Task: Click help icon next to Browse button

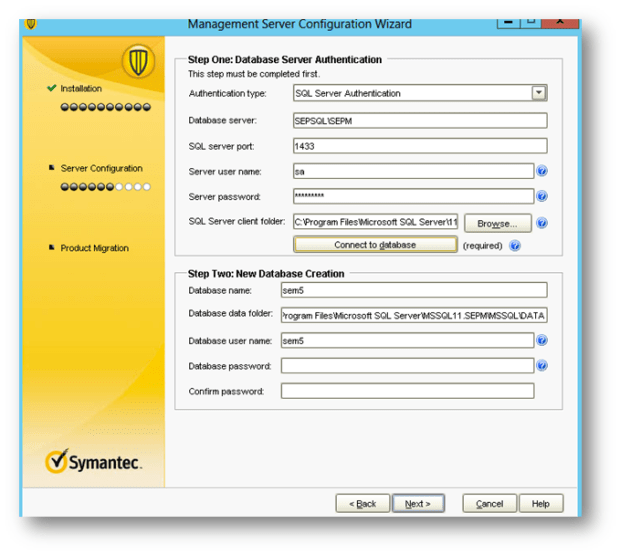Action: (x=541, y=223)
